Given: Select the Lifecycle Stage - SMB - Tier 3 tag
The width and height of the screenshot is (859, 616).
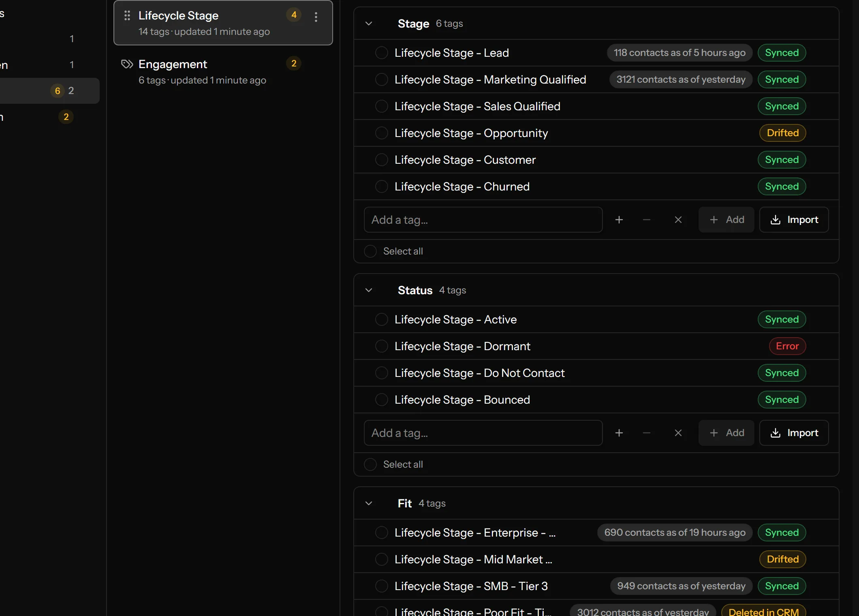Looking at the screenshot, I should 381,586.
